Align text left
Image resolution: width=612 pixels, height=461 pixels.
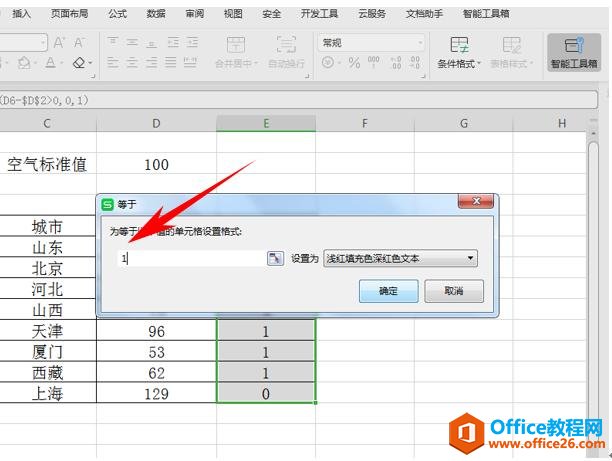click(x=113, y=62)
